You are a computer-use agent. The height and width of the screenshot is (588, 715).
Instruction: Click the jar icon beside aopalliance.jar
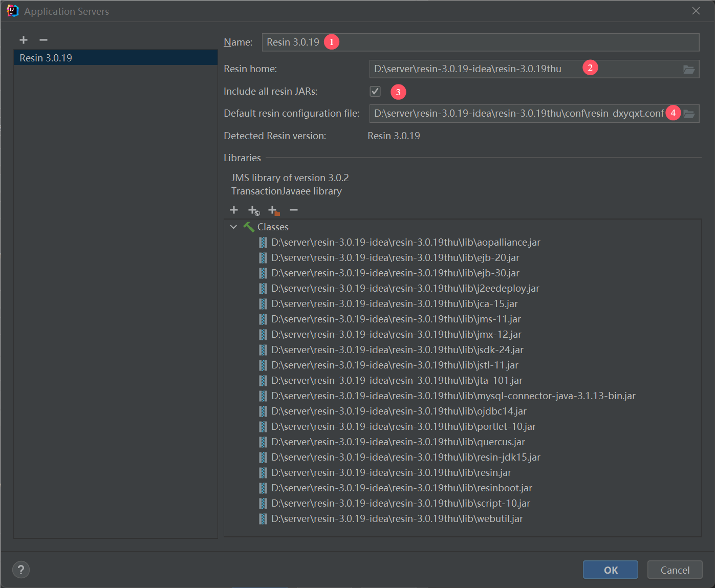[263, 243]
